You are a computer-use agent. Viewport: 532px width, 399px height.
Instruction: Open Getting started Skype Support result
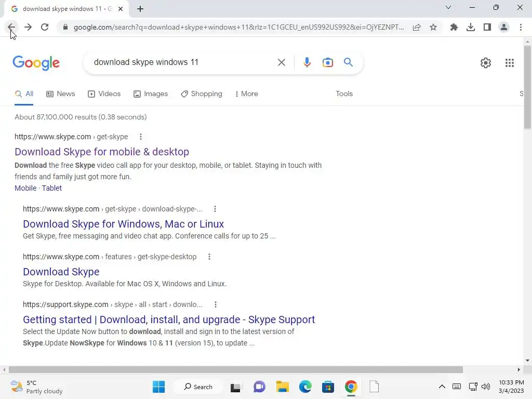(x=169, y=320)
